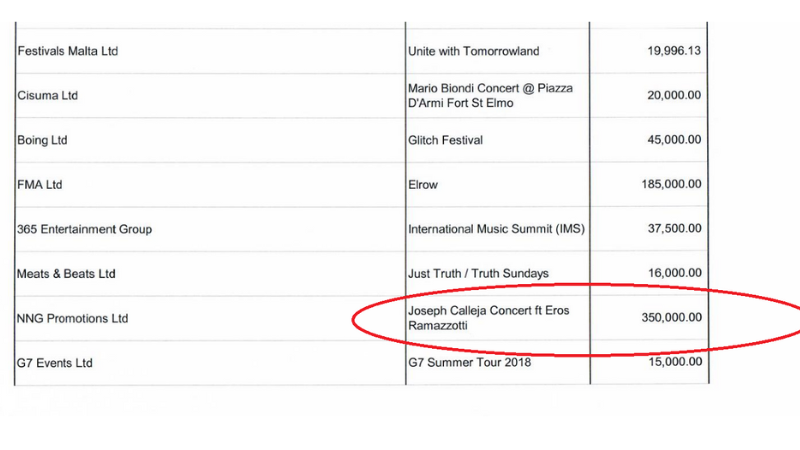Screen dimensions: 800x450
Task: Select the International Music Summit (IMS) text
Action: [x=496, y=229]
